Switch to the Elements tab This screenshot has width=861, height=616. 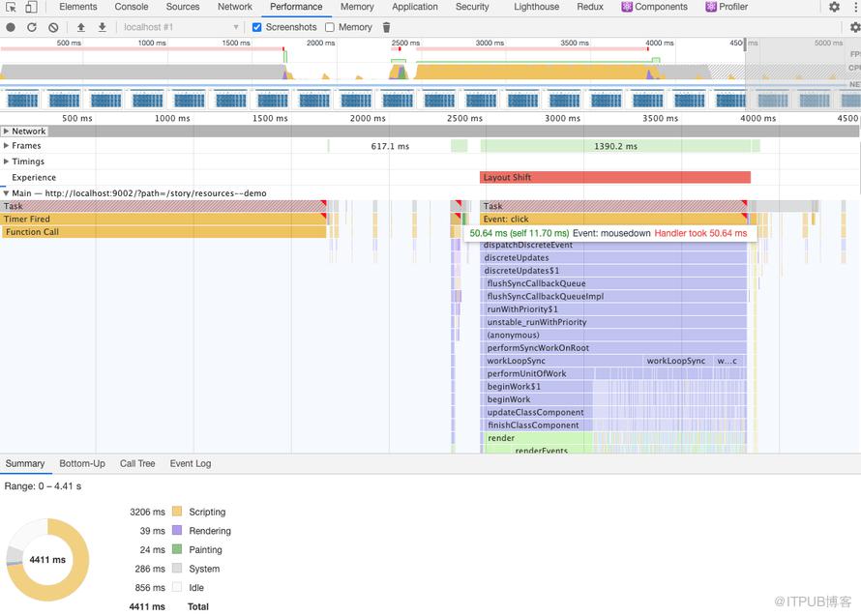click(x=78, y=7)
